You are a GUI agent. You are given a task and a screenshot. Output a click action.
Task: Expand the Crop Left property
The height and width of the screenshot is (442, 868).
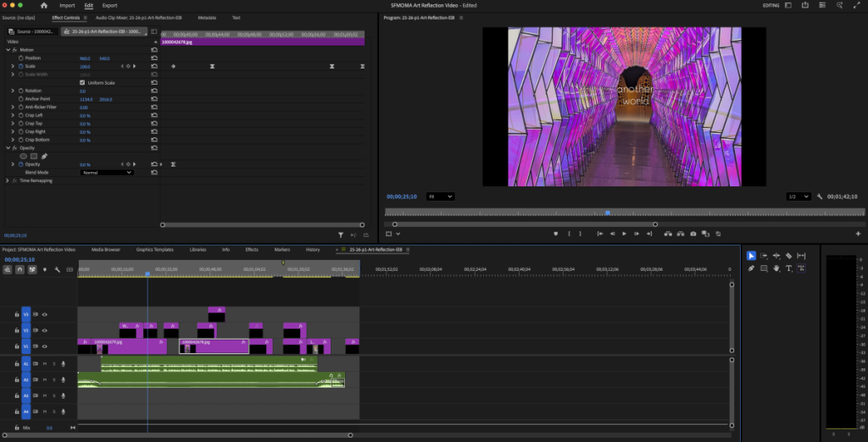point(13,115)
